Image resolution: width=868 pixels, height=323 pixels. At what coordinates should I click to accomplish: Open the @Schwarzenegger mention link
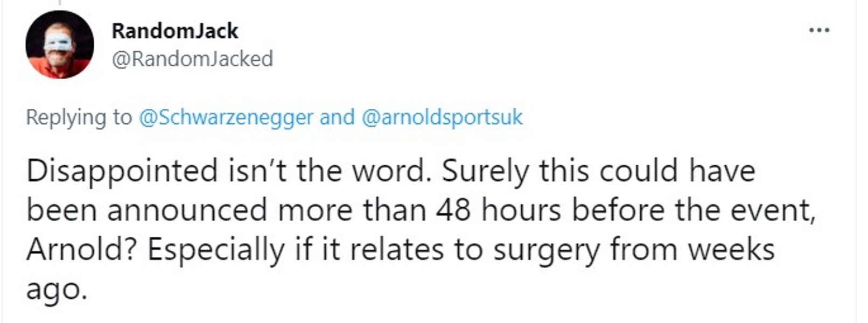[x=226, y=117]
